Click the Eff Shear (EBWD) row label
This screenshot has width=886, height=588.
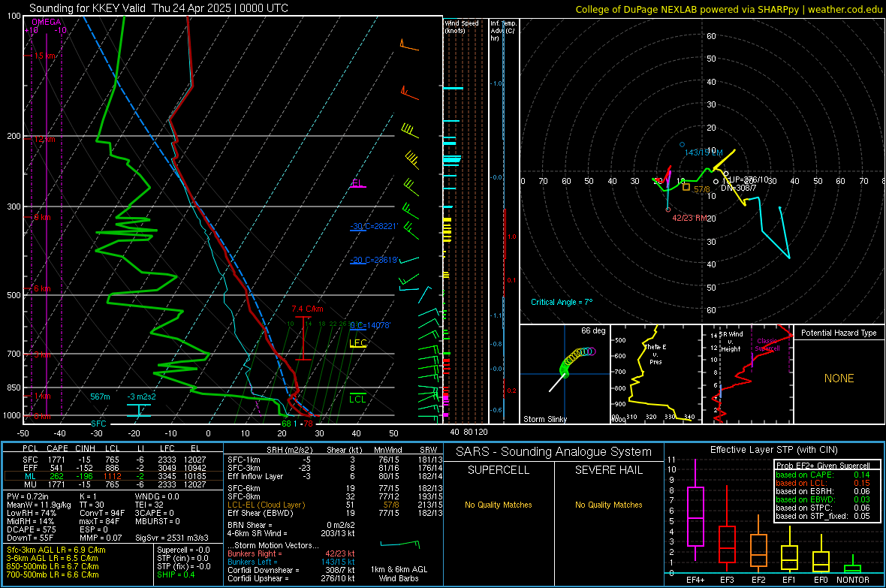tap(261, 513)
